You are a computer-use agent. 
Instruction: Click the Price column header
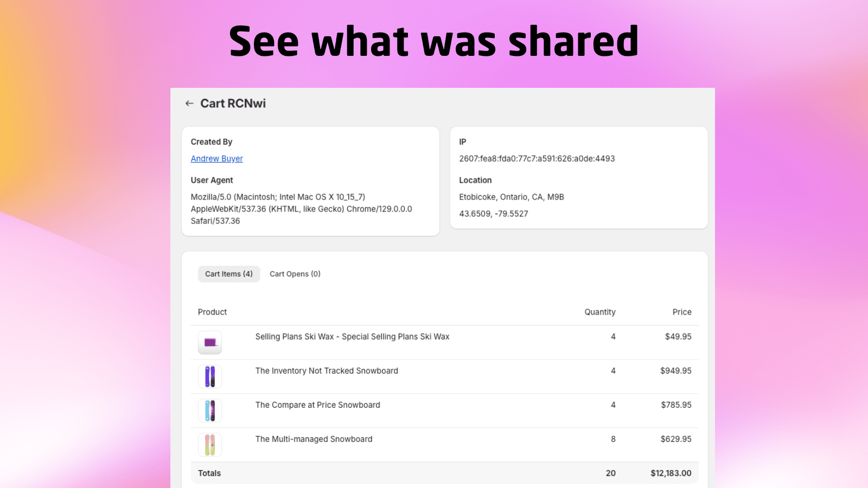click(x=681, y=312)
